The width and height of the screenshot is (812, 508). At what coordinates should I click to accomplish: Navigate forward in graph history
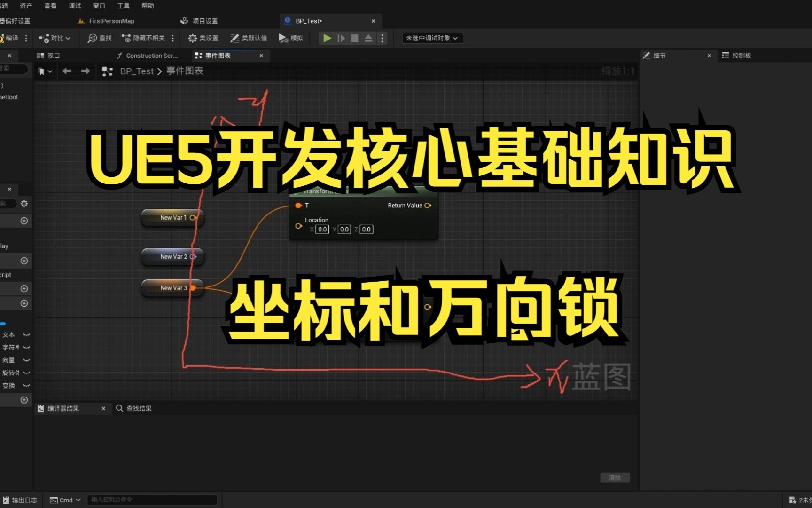(86, 71)
